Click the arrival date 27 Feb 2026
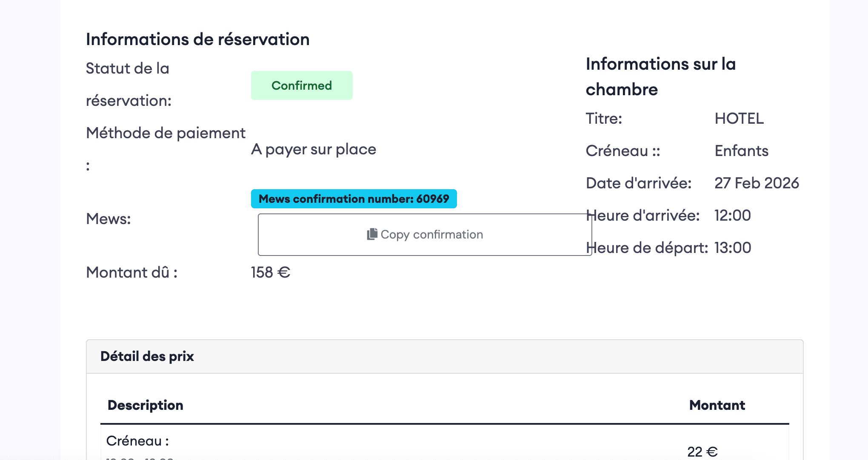Screen dimensions: 868x460 pyautogui.click(x=757, y=183)
